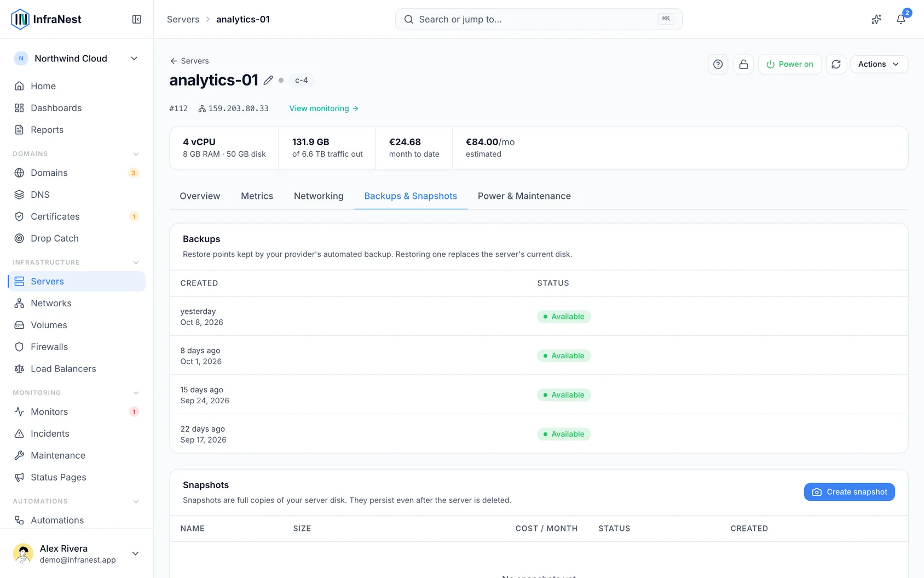Image resolution: width=924 pixels, height=578 pixels.
Task: Collapse the sidebar panel icon
Action: (137, 19)
